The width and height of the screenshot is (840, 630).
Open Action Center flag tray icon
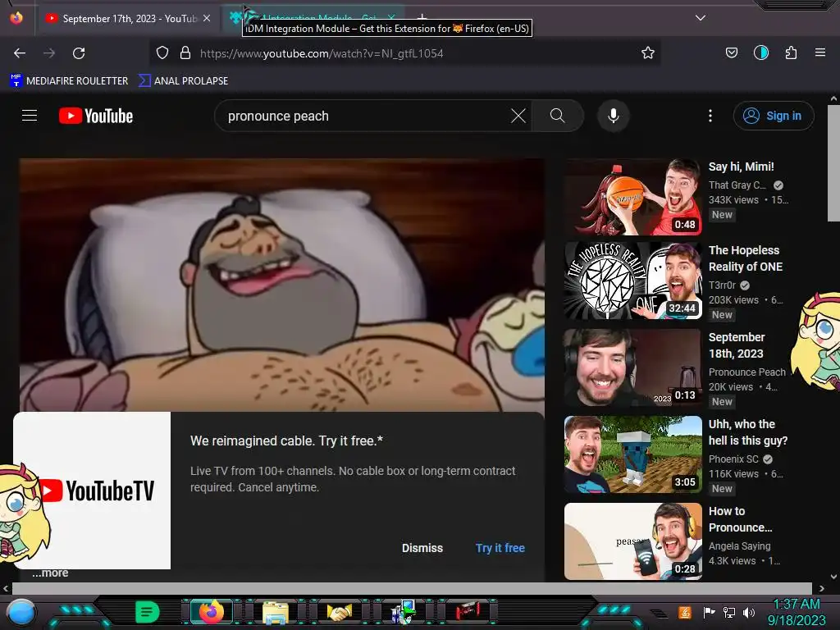click(710, 612)
